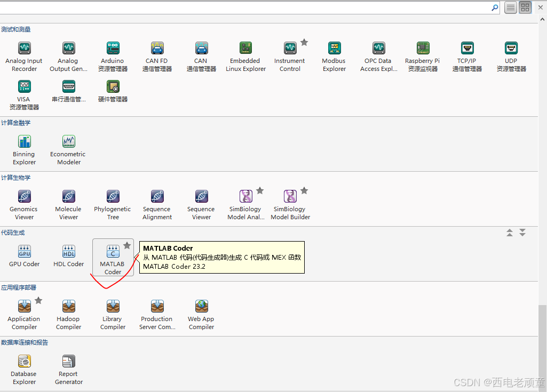Launch the Web App Compiler

pos(201,315)
